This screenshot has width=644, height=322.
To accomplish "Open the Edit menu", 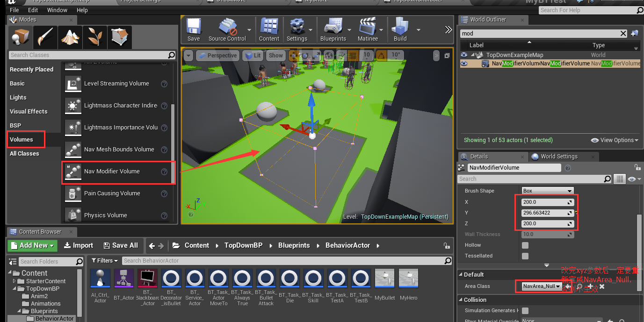I will [33, 10].
